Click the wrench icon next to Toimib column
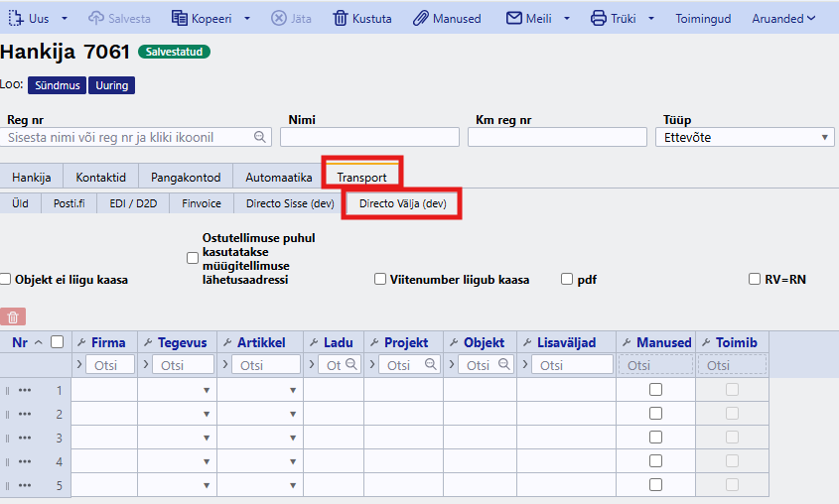 point(706,342)
